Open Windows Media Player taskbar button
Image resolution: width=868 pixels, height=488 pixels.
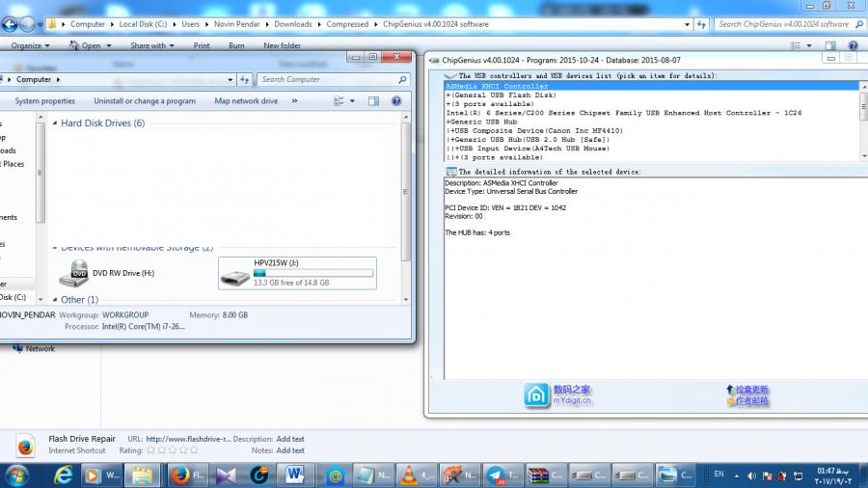[102, 475]
